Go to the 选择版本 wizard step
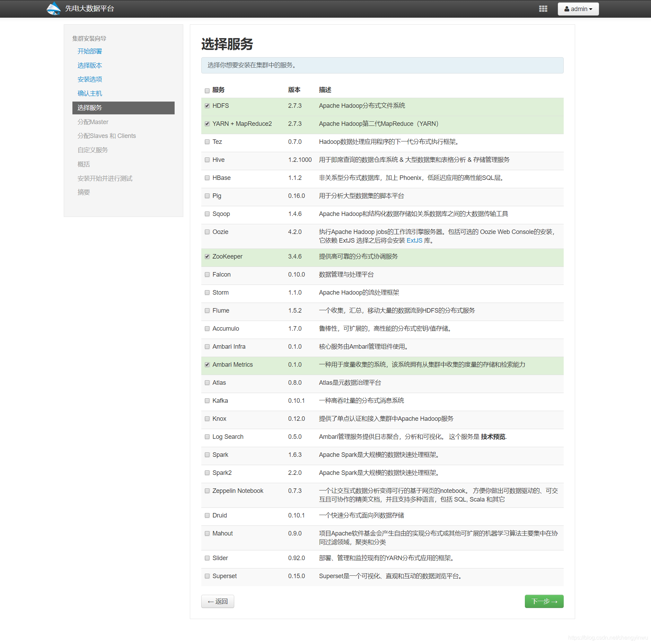The width and height of the screenshot is (651, 644). click(90, 66)
